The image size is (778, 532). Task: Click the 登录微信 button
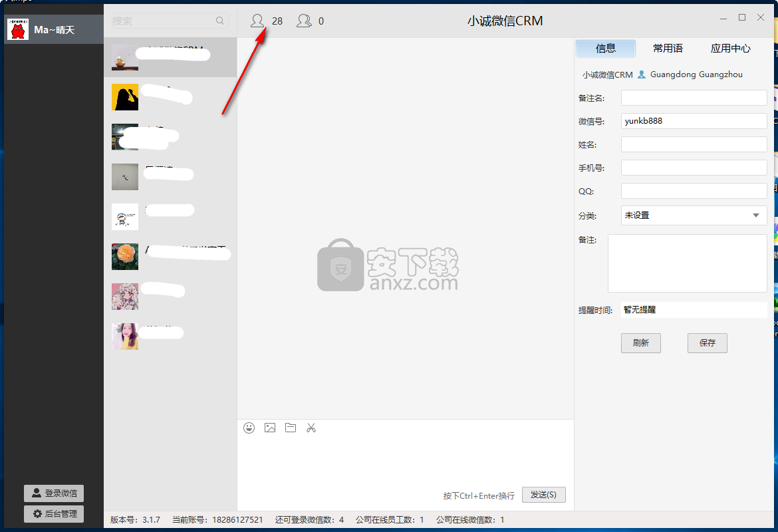[54, 493]
